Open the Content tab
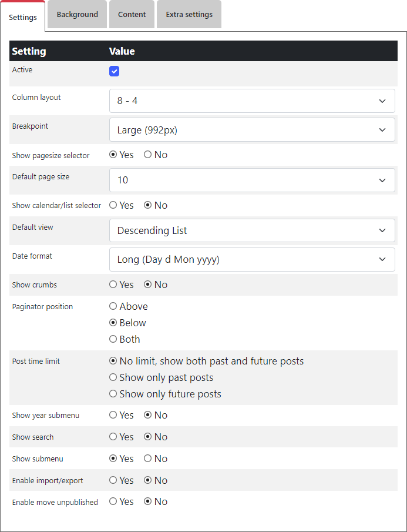The height and width of the screenshot is (532, 407). click(x=132, y=15)
